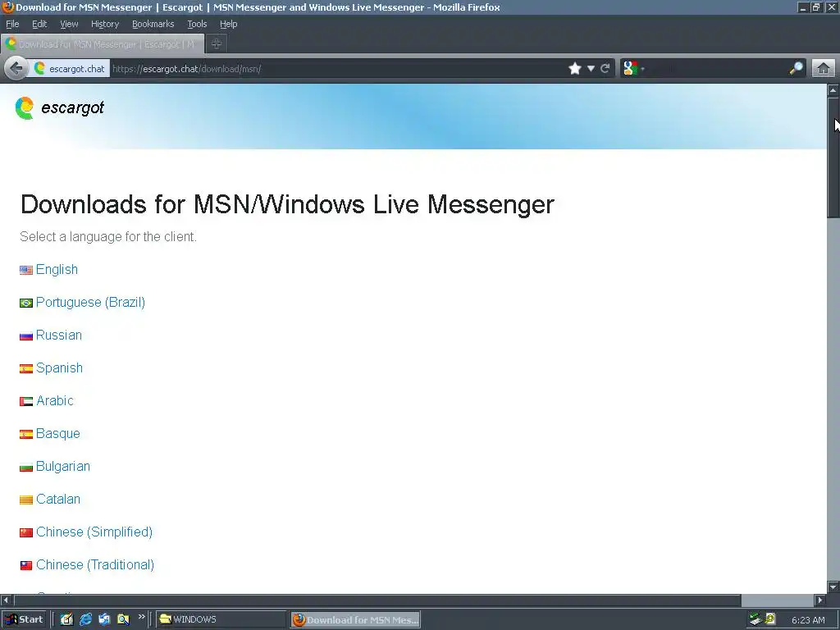
Task: Click the escargot logo in page header
Action: [59, 108]
